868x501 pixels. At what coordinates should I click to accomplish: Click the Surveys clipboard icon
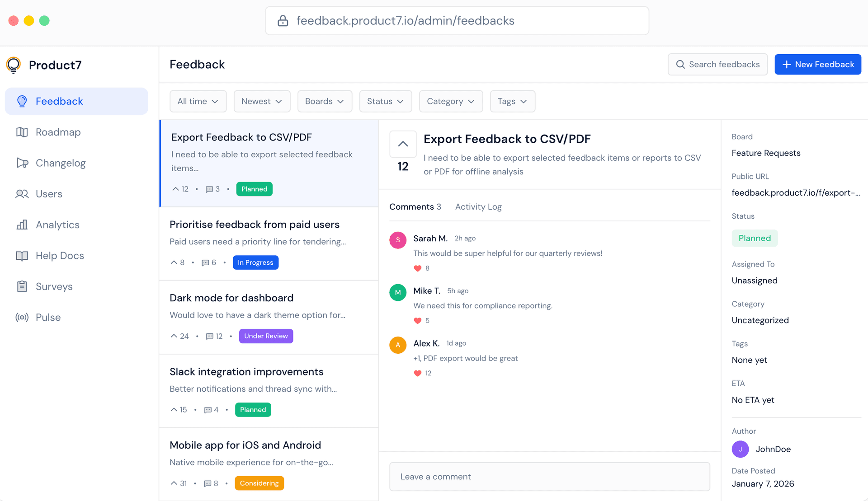pos(22,286)
